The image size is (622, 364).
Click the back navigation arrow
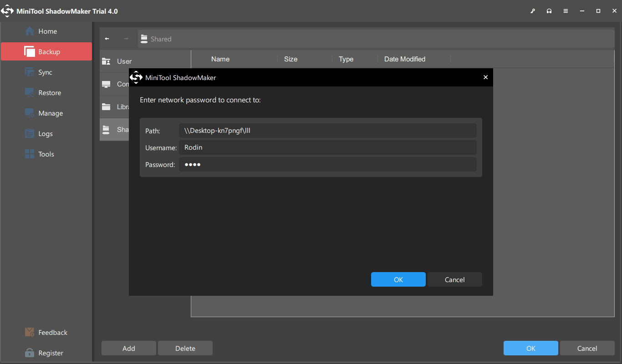point(107,39)
